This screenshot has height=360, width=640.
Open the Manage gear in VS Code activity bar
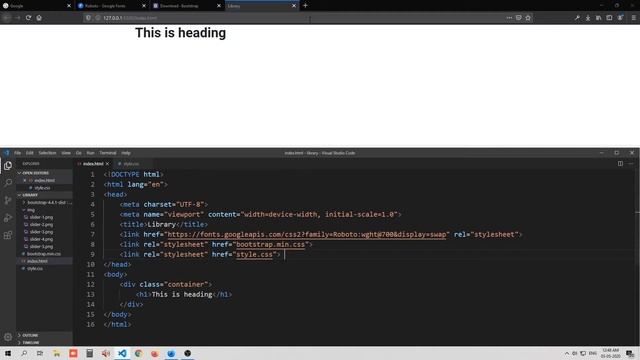pos(8,337)
